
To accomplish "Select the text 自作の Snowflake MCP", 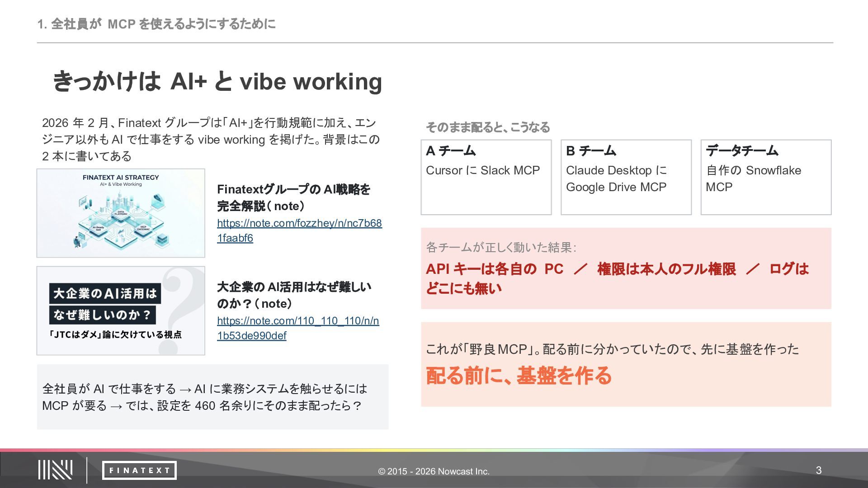I will pyautogui.click(x=753, y=178).
